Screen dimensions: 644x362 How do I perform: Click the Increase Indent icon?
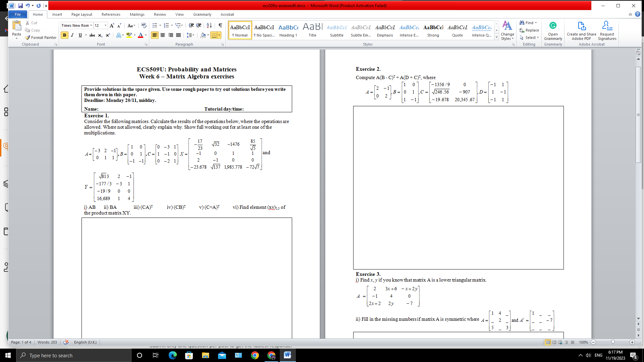coord(199,25)
